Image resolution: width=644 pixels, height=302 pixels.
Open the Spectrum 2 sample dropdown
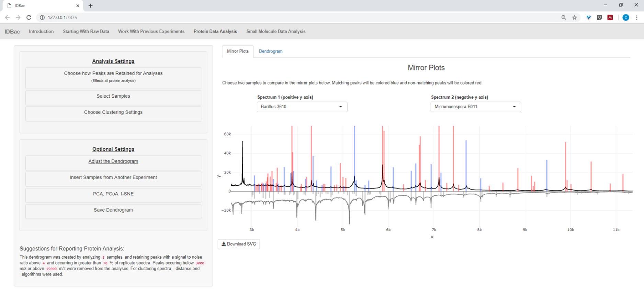pyautogui.click(x=475, y=107)
